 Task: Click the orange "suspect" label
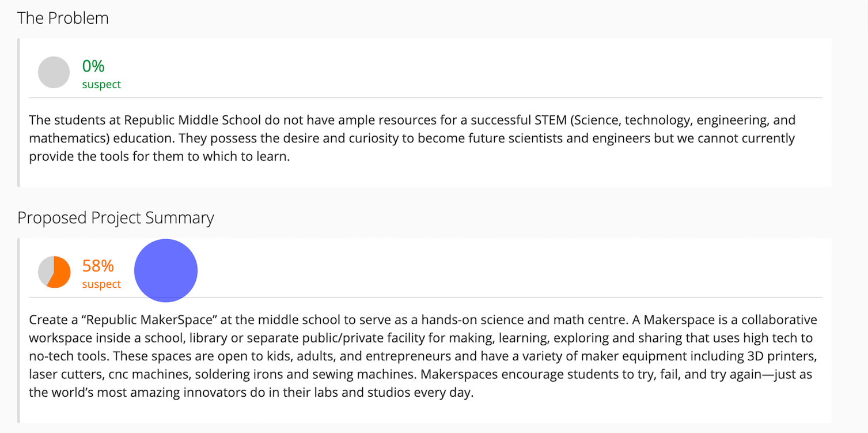tap(101, 284)
